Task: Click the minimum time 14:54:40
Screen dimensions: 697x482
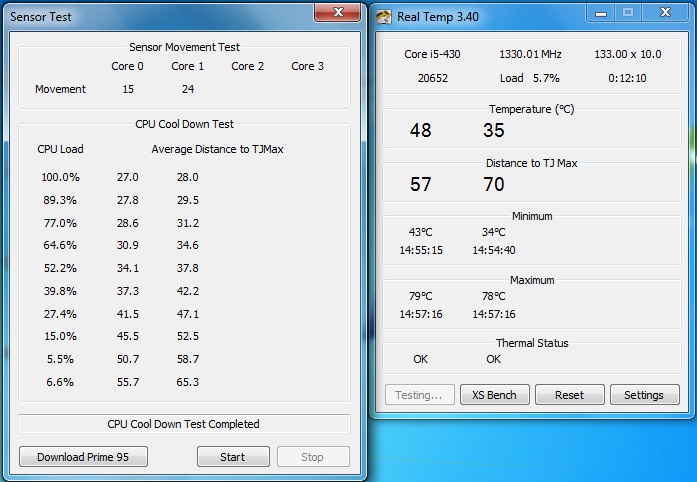Action: pyautogui.click(x=494, y=250)
